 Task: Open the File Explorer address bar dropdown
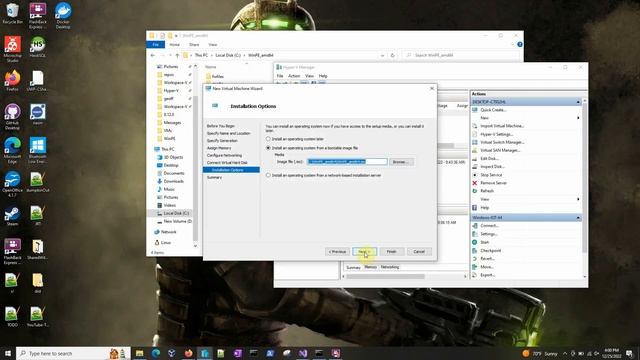point(382,55)
